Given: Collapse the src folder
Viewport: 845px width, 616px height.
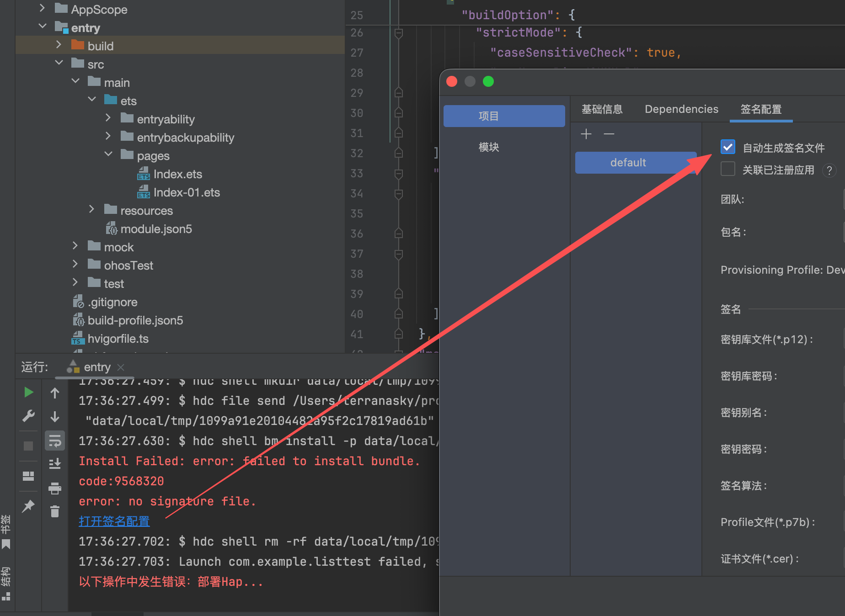Looking at the screenshot, I should [59, 63].
